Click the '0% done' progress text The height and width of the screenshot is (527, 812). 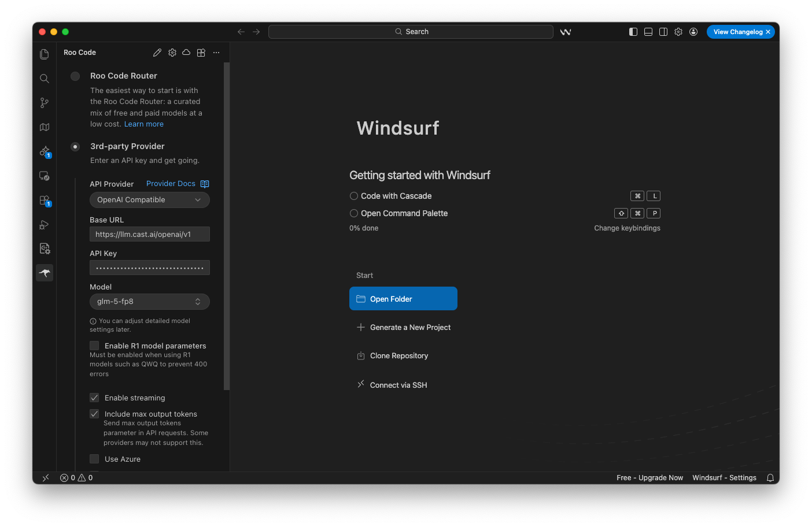click(x=364, y=228)
